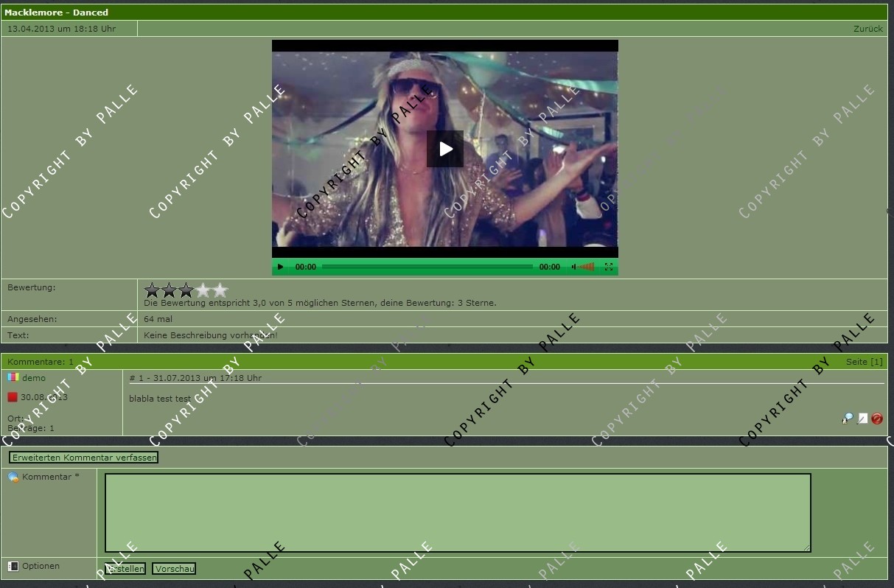Image resolution: width=894 pixels, height=588 pixels.
Task: Click the large play button on video
Action: pyautogui.click(x=445, y=149)
